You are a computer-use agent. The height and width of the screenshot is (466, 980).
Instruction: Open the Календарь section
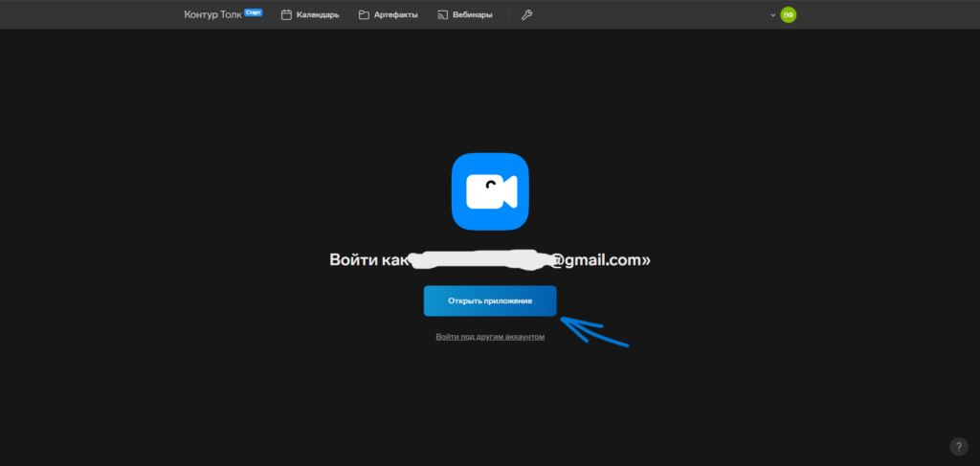click(x=310, y=15)
